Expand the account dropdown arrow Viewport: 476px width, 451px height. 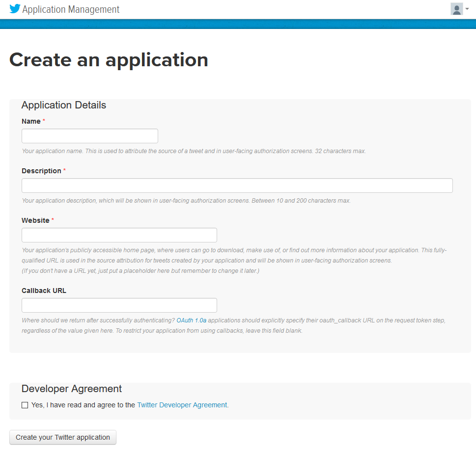pos(467,9)
